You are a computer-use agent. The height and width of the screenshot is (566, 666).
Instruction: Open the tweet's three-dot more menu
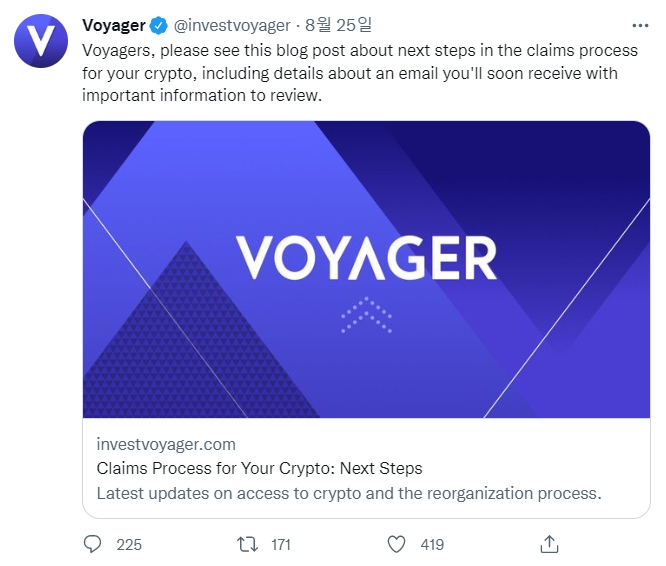(639, 26)
